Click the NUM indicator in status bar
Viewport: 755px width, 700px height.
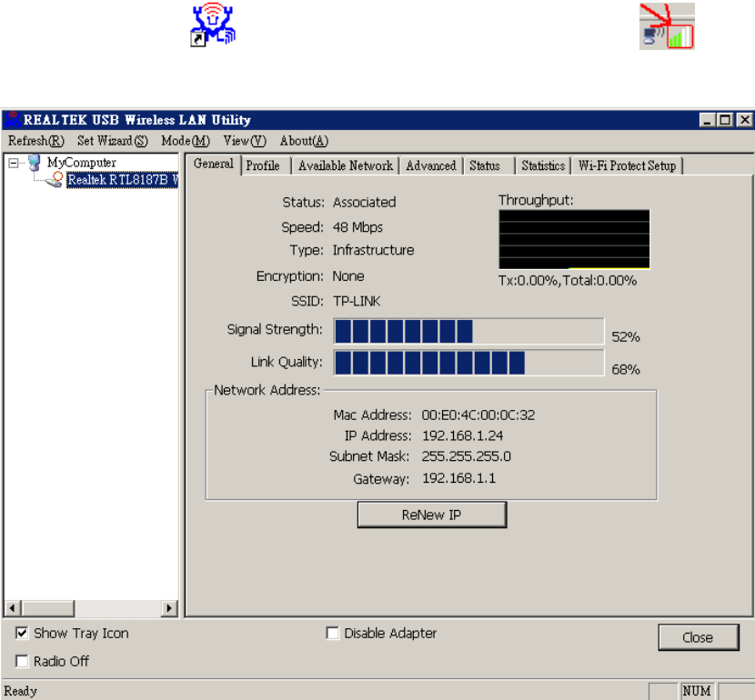click(696, 691)
